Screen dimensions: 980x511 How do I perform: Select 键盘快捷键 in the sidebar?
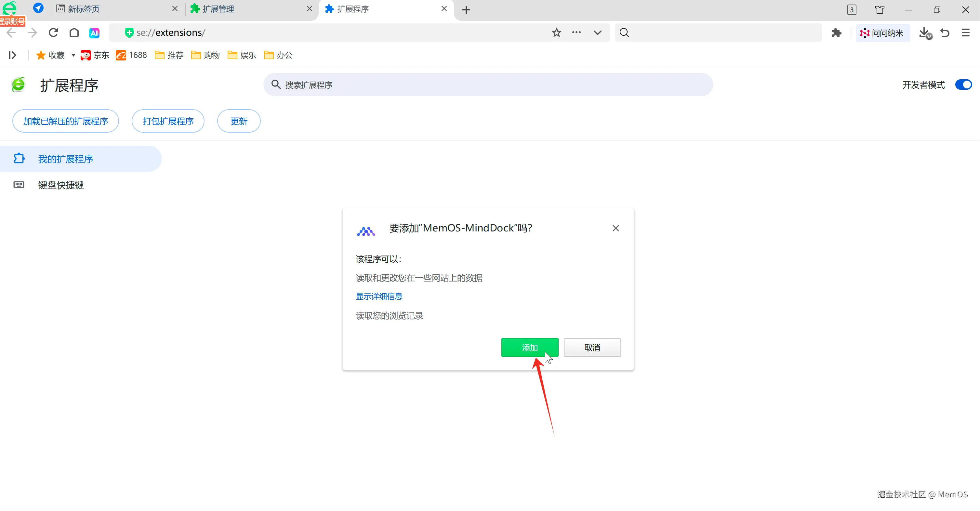61,185
